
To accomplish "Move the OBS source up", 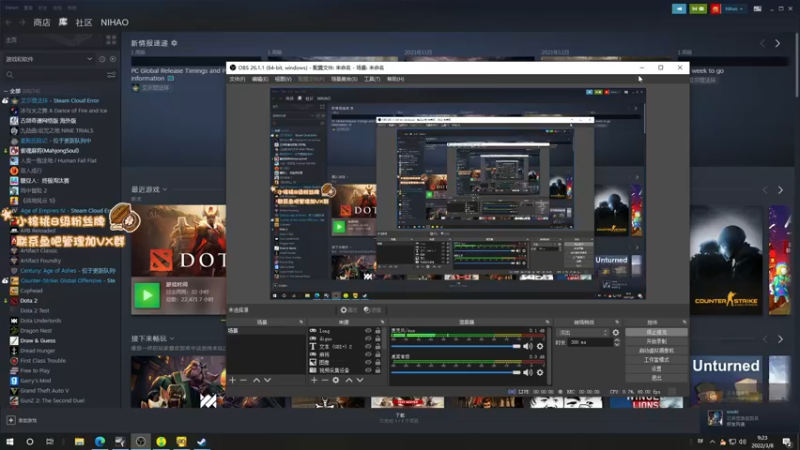I will point(349,380).
